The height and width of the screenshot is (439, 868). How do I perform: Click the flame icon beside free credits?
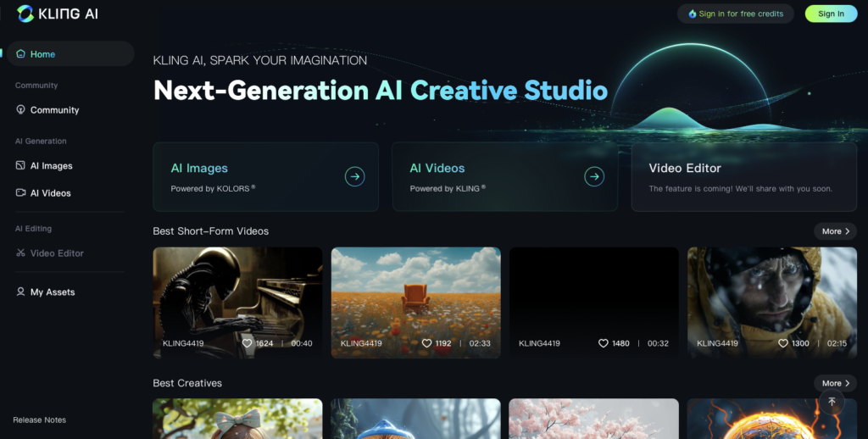coord(692,14)
